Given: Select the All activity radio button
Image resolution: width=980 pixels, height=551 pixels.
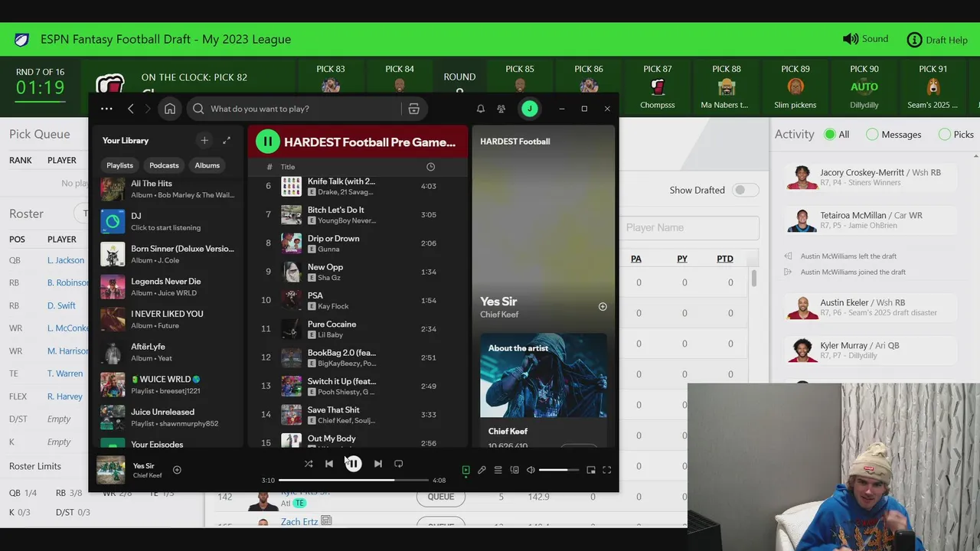Looking at the screenshot, I should tap(830, 135).
